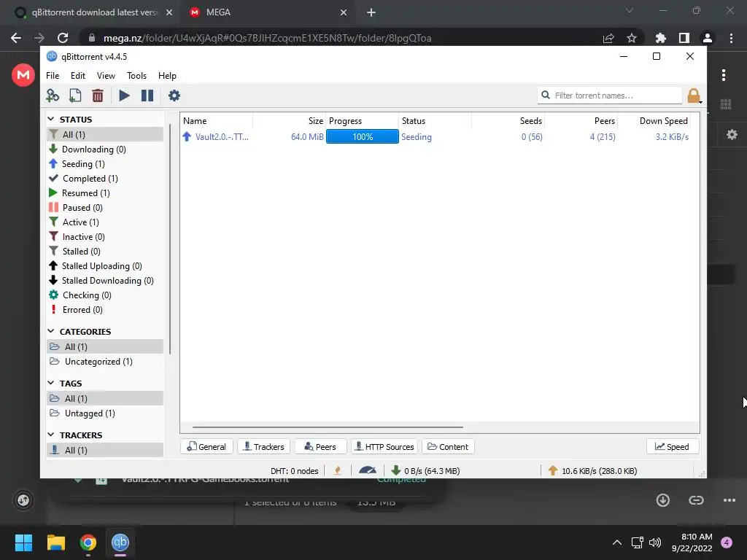
Task: Click the MEGA red logo icon
Action: [x=23, y=75]
